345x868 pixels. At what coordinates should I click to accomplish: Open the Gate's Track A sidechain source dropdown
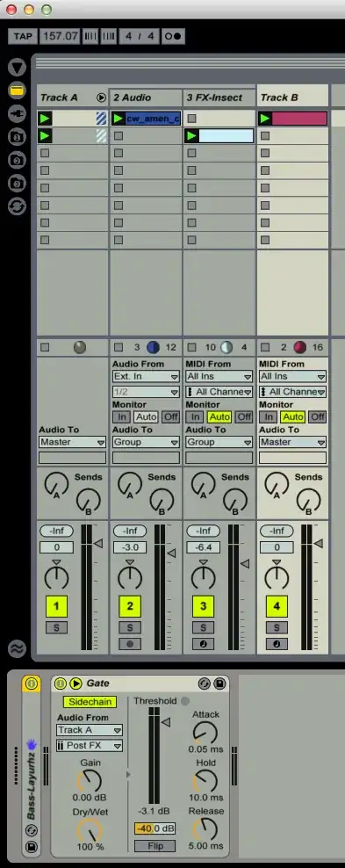90,730
